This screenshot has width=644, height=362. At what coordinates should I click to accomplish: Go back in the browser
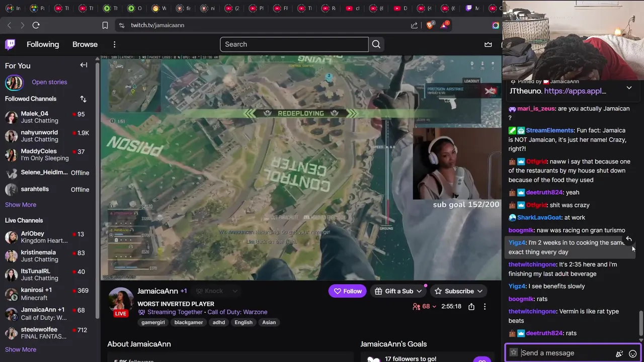point(9,25)
